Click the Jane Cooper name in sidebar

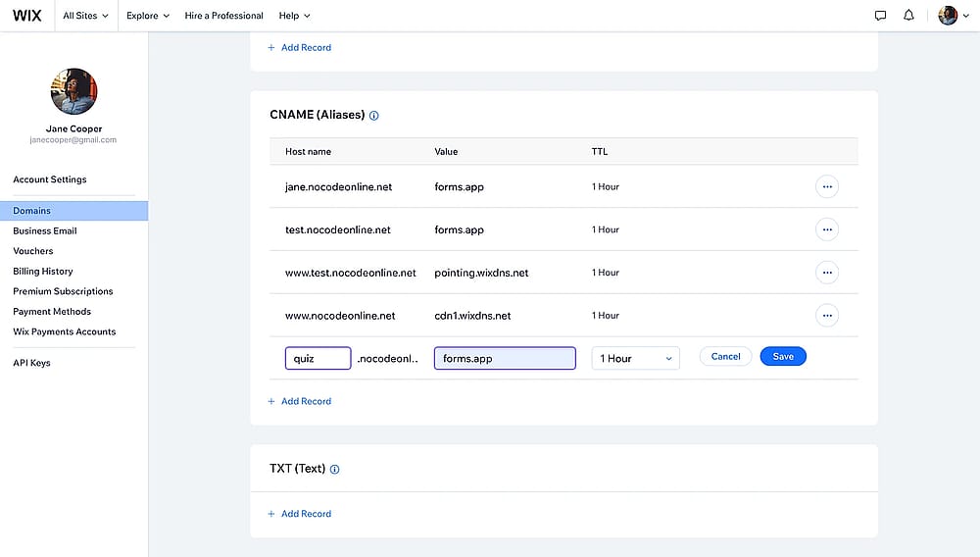point(73,128)
